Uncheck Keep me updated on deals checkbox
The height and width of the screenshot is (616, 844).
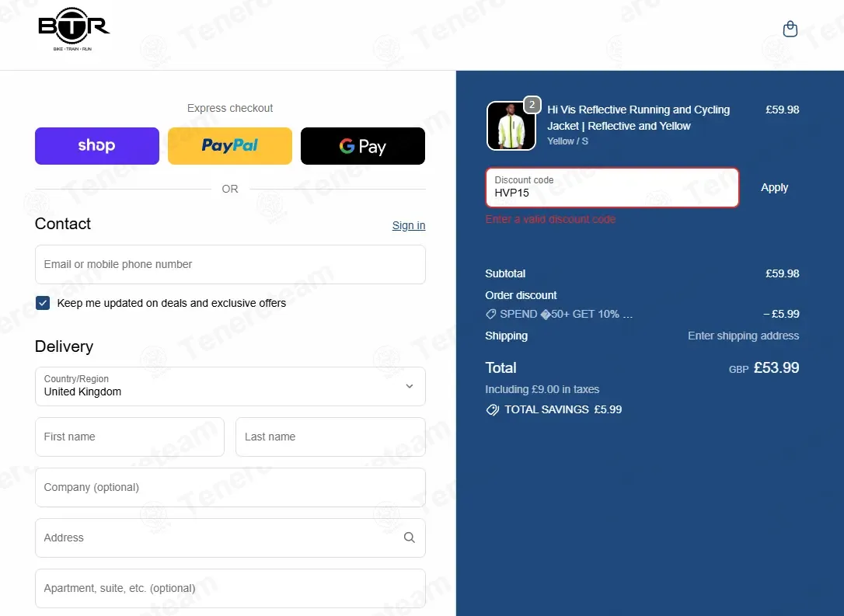click(43, 303)
